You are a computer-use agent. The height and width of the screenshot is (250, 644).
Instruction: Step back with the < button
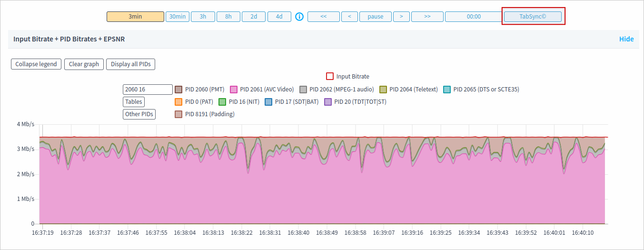point(349,17)
